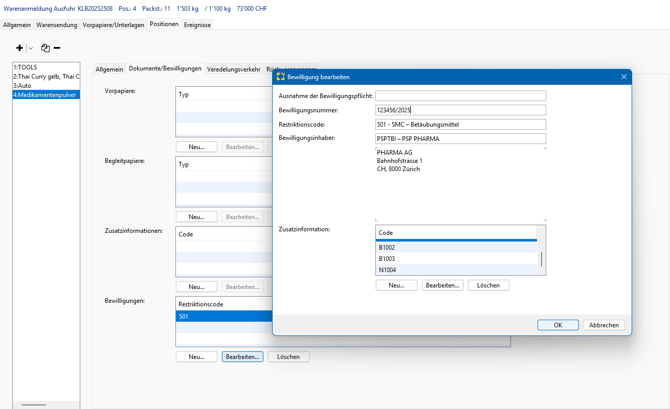The image size is (670, 409).
Task: Click the plus icon to add a position
Action: pos(19,48)
